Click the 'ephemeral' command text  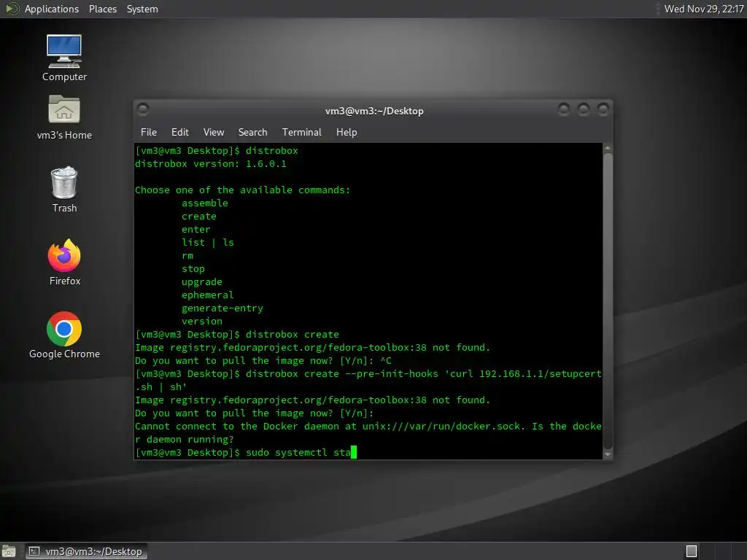click(208, 295)
